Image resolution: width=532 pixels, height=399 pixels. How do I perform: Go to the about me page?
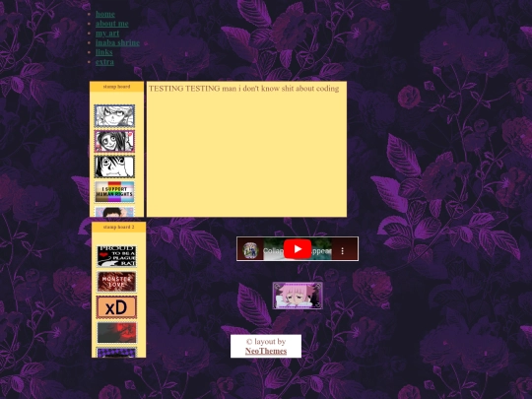(x=112, y=24)
